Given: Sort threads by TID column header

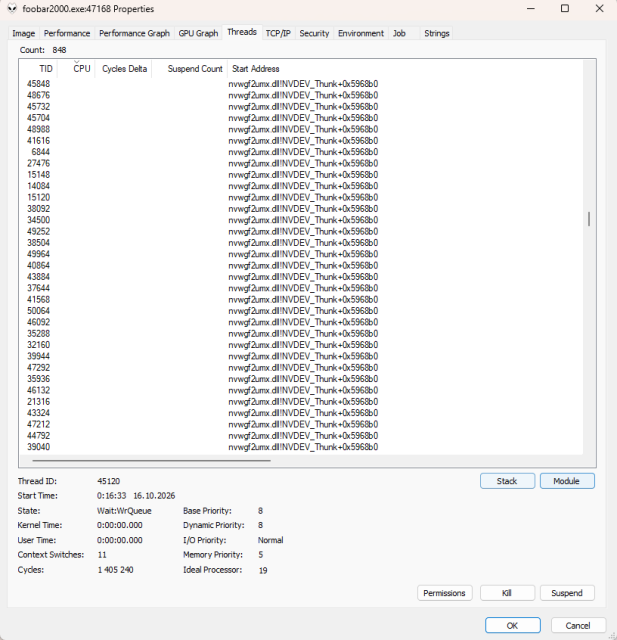Looking at the screenshot, I should 39,69.
